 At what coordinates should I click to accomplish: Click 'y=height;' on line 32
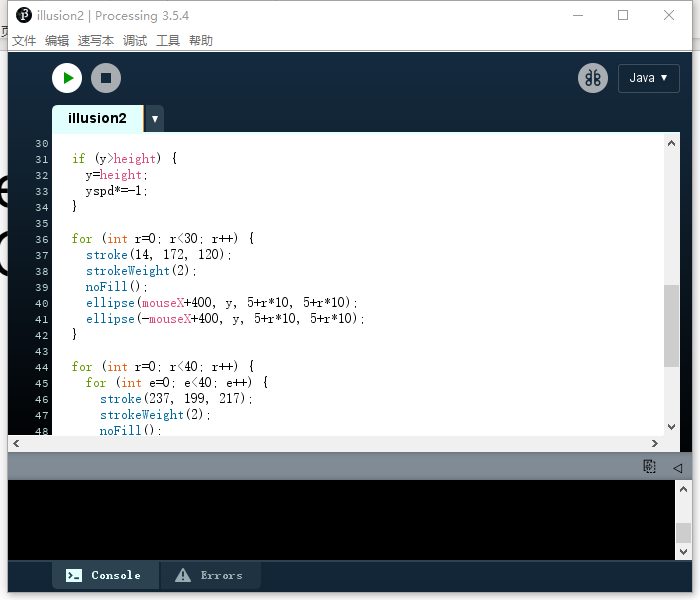point(117,175)
